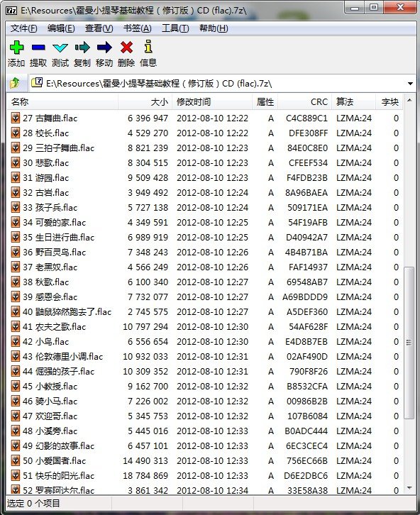The height and width of the screenshot is (515, 420).
Task: Click the file icon for 50 小爱国者.flac
Action: [x=16, y=461]
